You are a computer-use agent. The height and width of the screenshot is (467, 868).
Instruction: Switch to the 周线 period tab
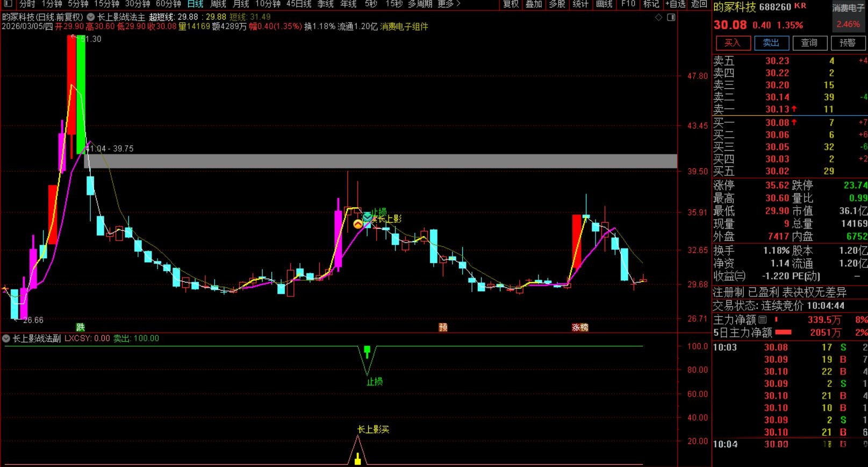click(218, 4)
